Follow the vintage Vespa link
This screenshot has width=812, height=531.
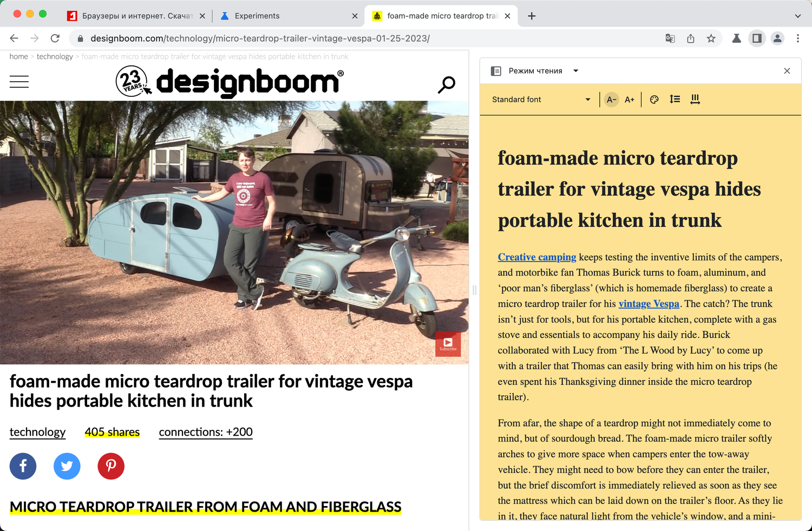pos(649,304)
